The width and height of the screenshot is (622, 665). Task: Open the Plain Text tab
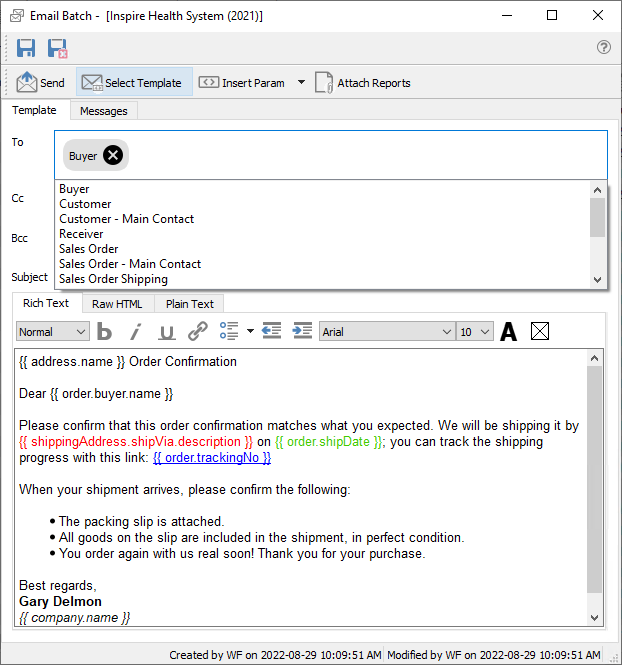(190, 304)
